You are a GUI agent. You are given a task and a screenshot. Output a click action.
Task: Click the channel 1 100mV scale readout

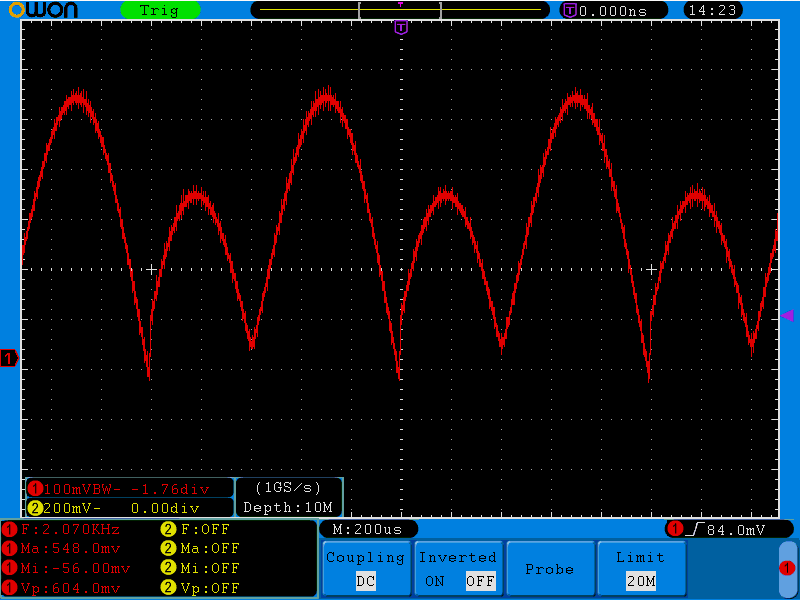click(120, 489)
